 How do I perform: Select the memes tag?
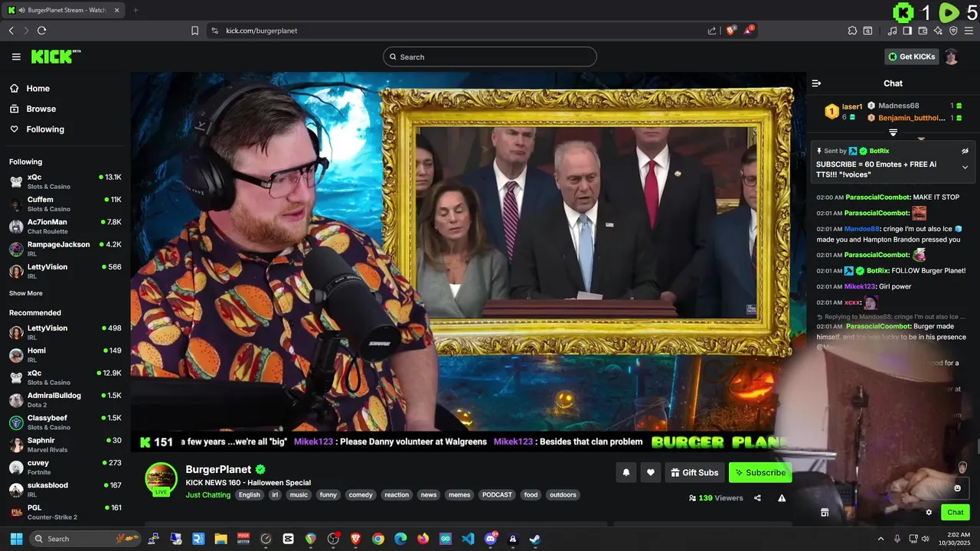point(459,495)
